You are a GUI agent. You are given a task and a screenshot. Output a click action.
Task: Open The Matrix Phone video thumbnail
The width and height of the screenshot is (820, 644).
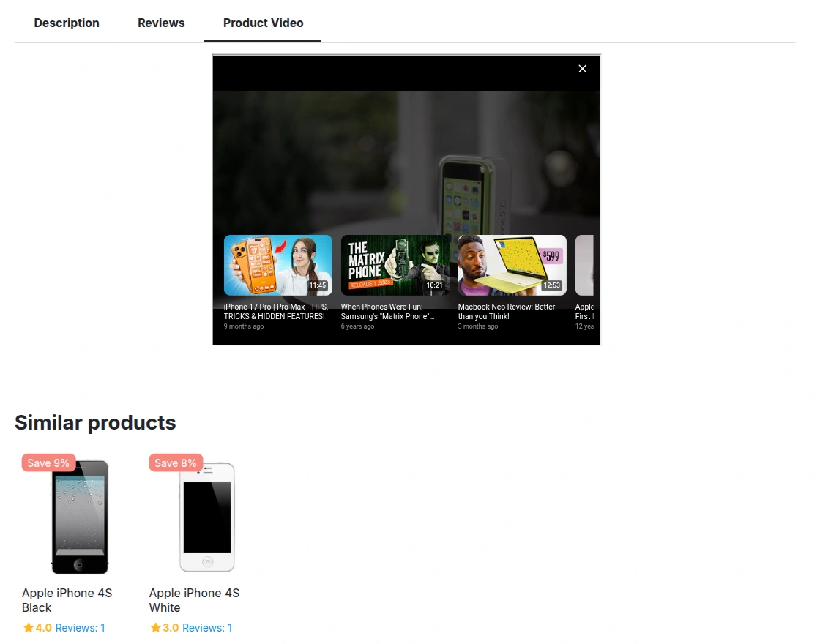tap(395, 265)
